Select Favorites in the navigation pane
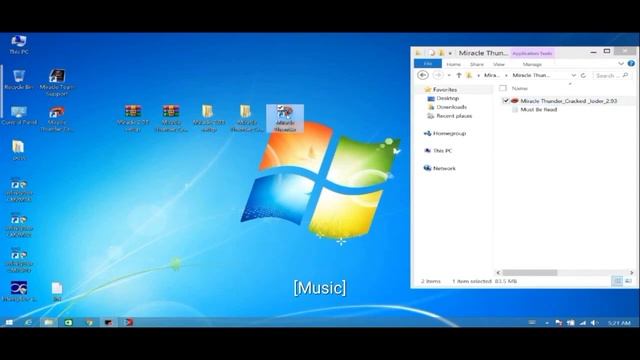The width and height of the screenshot is (640, 360). [445, 89]
